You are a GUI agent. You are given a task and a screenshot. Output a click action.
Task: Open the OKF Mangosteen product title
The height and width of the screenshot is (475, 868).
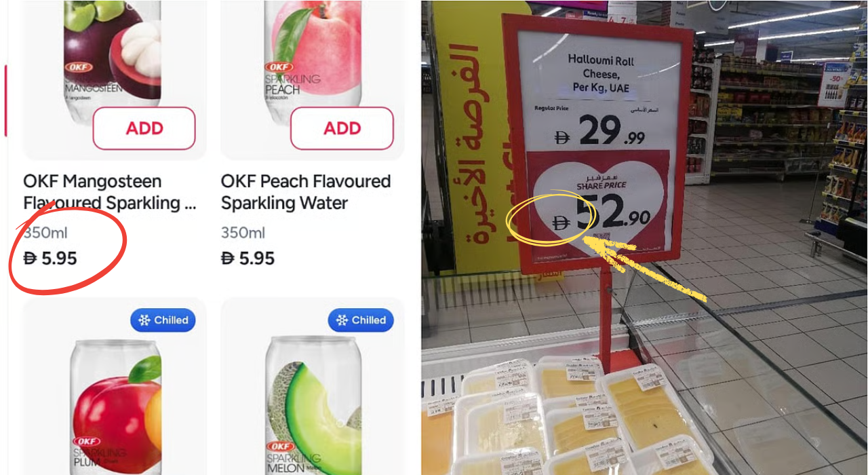tap(110, 192)
